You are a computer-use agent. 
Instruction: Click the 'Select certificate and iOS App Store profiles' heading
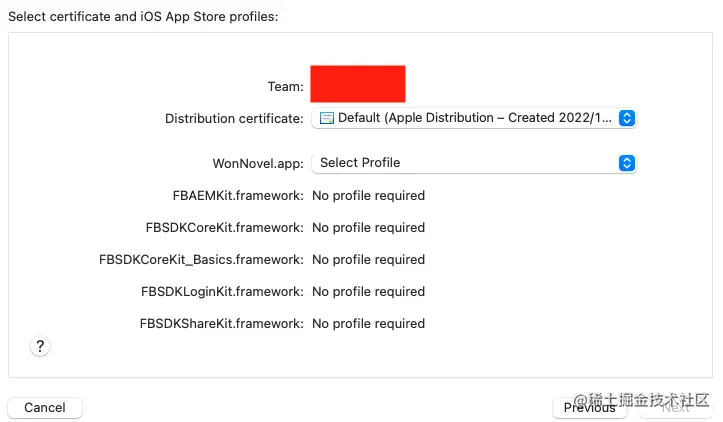click(143, 17)
